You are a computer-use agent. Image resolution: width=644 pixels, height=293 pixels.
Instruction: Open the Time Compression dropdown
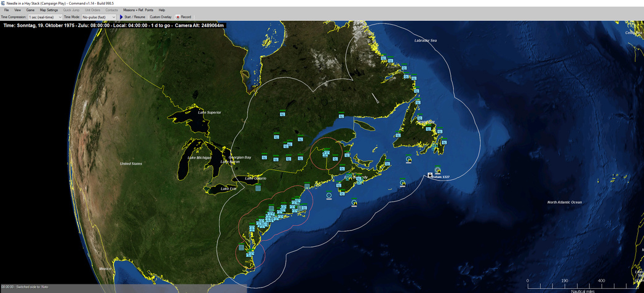click(45, 17)
